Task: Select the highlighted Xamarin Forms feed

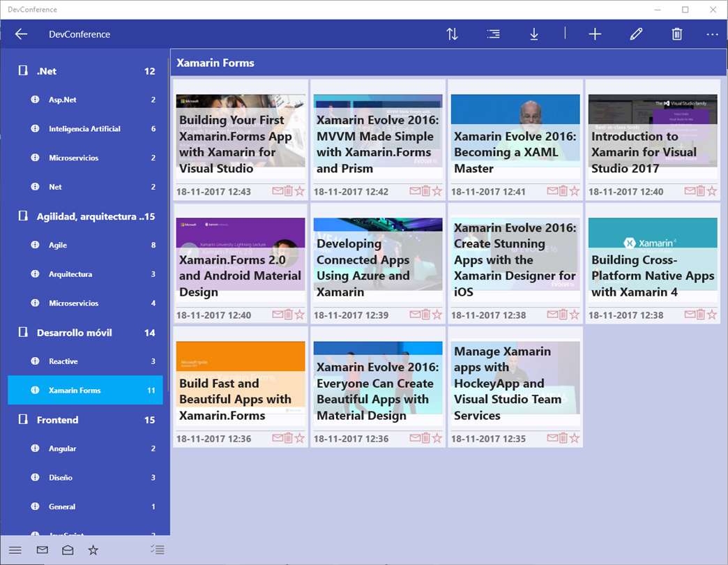Action: point(86,390)
